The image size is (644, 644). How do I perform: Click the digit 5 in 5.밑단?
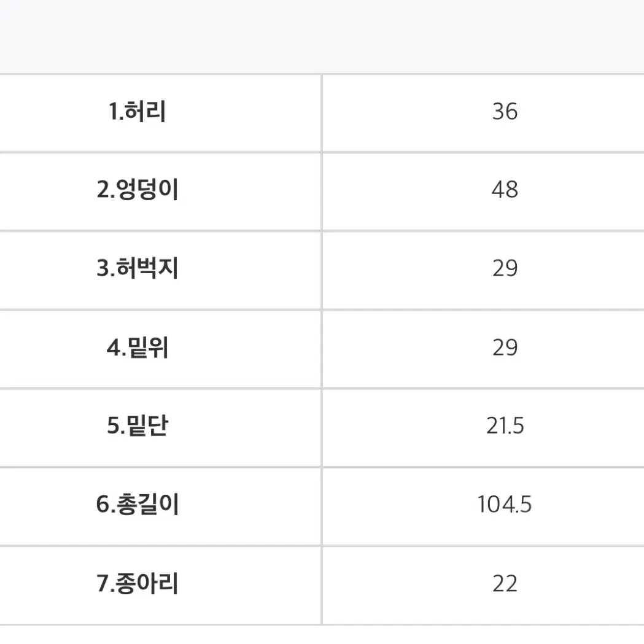[113, 426]
